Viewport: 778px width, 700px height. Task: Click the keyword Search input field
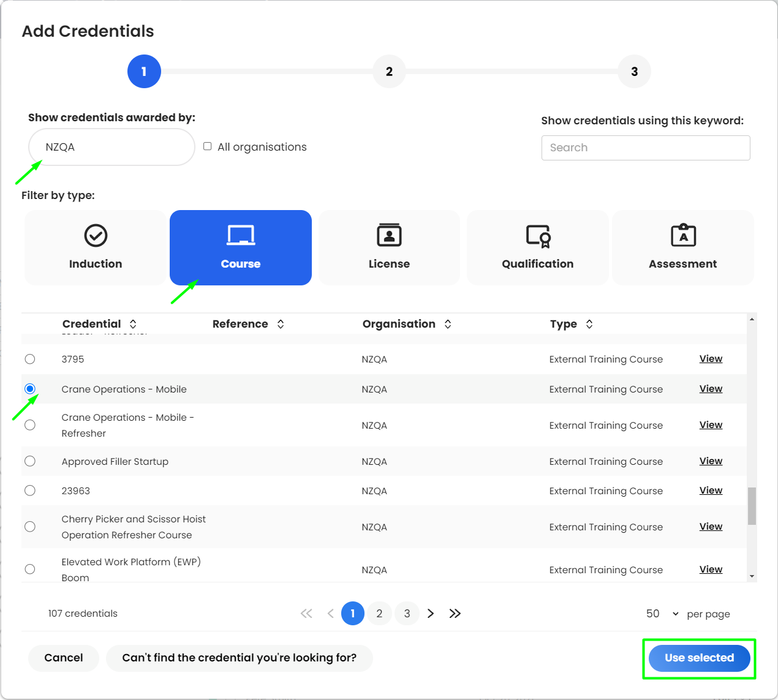pos(646,148)
